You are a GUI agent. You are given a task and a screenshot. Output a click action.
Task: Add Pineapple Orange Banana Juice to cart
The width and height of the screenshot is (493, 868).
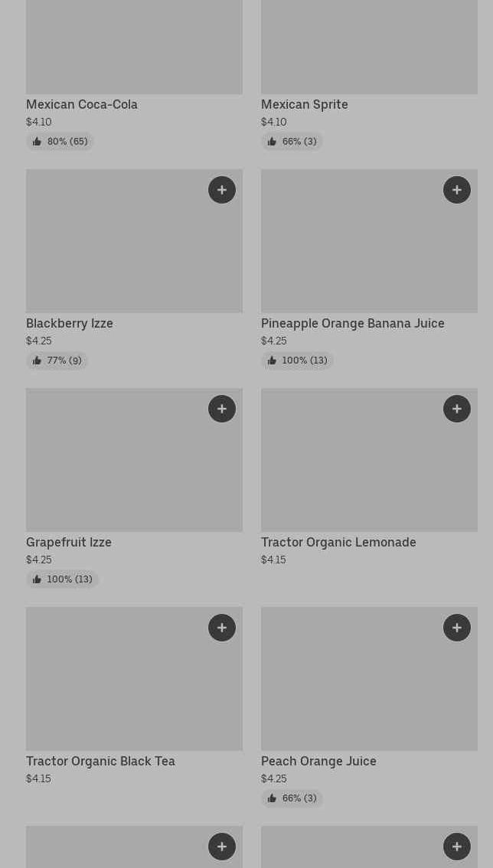pos(457,190)
